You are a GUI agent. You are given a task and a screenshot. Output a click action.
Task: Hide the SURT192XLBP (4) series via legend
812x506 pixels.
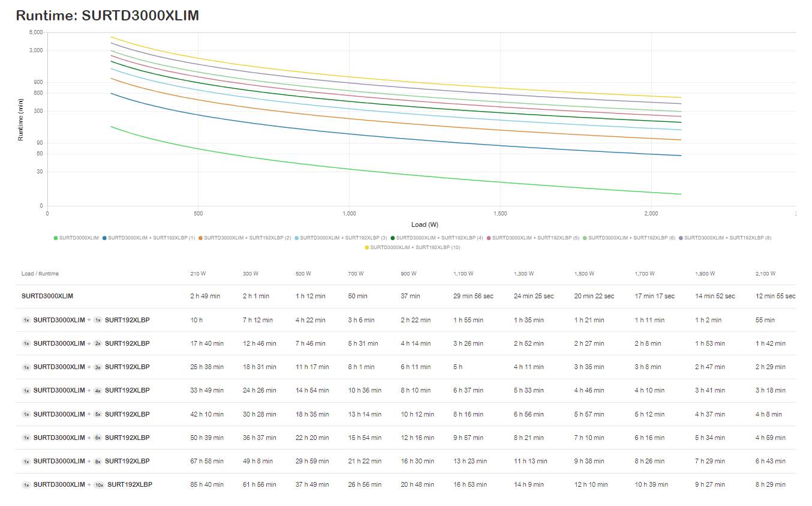pyautogui.click(x=437, y=238)
